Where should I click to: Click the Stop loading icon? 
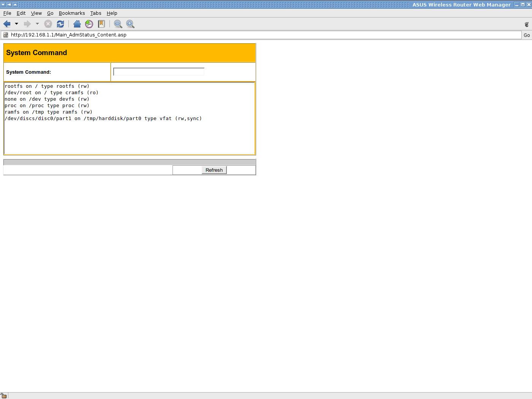[x=48, y=24]
